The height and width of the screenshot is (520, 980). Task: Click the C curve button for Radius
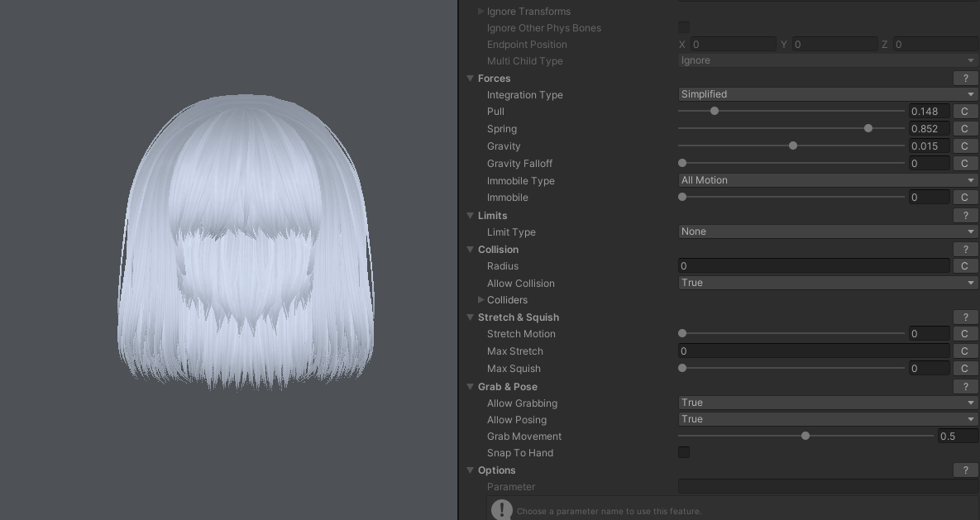(x=964, y=265)
